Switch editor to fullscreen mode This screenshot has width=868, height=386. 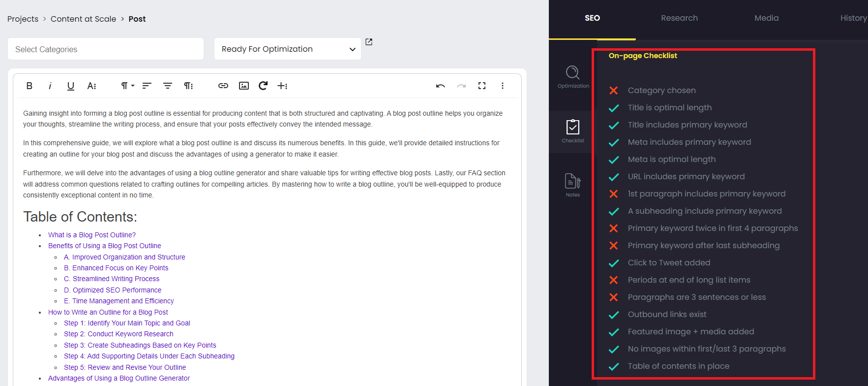pyautogui.click(x=482, y=86)
